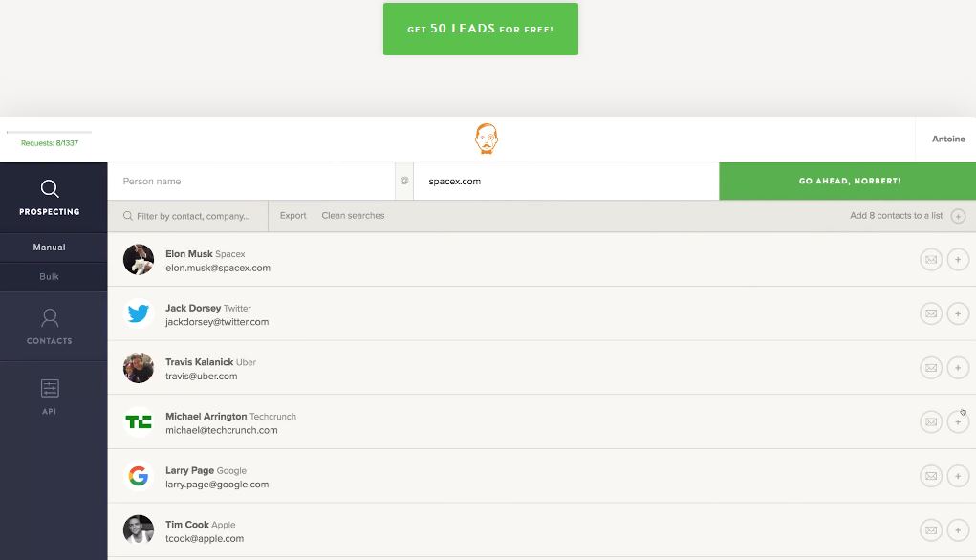The height and width of the screenshot is (560, 976).
Task: Select the tcook@apple.com email text
Action: point(205,539)
